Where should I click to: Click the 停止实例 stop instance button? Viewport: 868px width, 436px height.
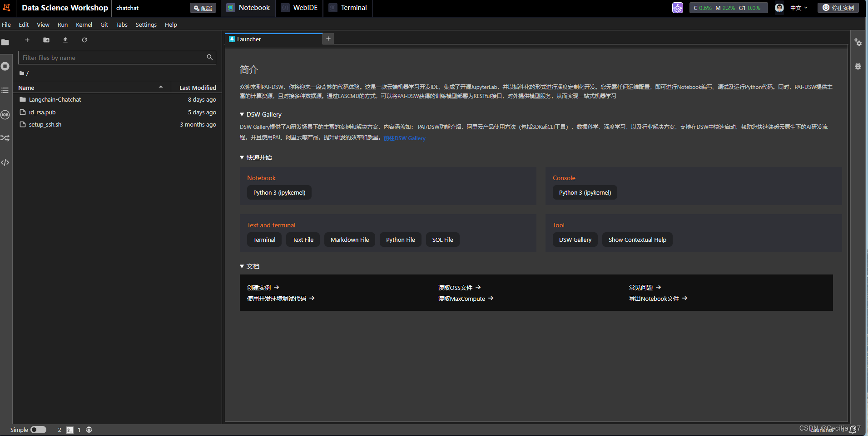coord(838,8)
